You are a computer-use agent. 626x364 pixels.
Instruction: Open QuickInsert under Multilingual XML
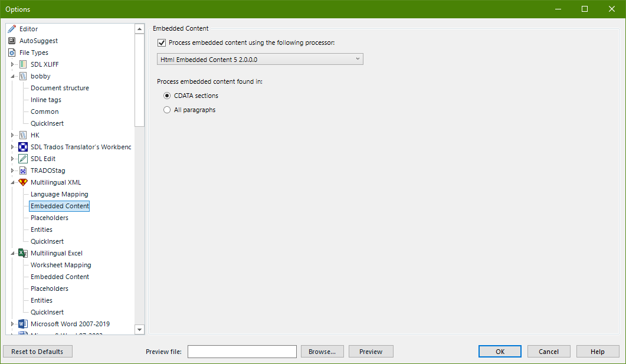click(x=47, y=241)
